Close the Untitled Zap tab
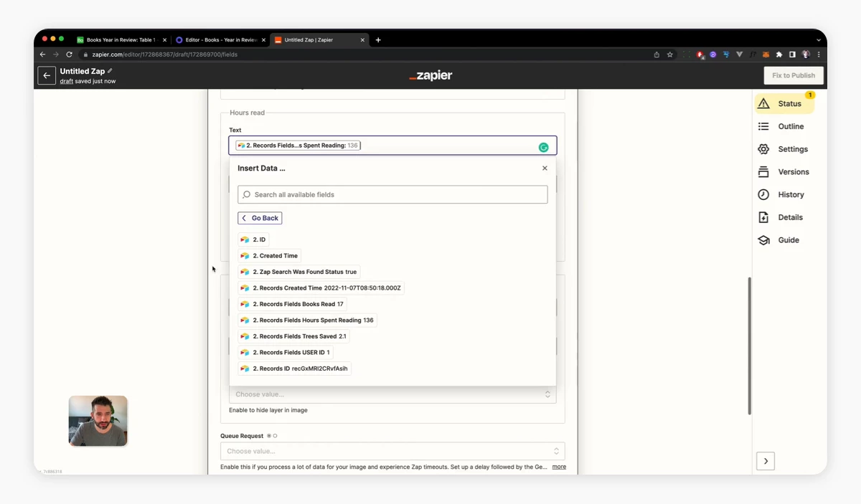Image resolution: width=861 pixels, height=504 pixels. coord(362,40)
